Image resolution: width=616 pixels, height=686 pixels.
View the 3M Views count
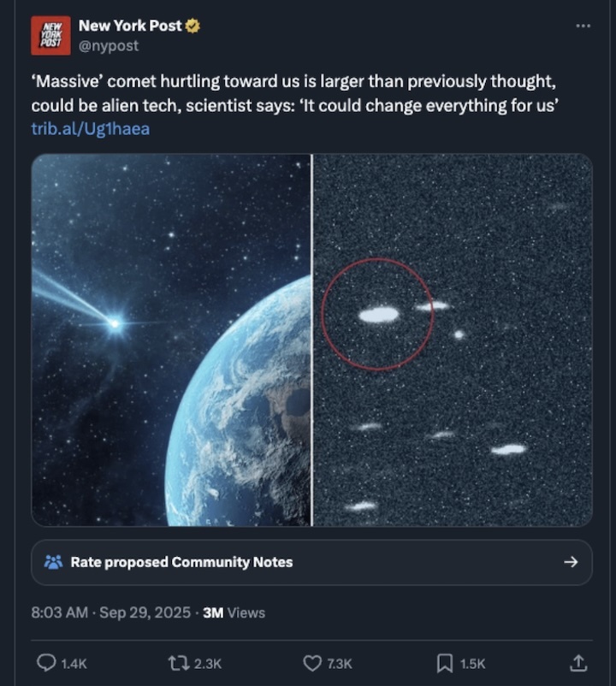(x=234, y=612)
